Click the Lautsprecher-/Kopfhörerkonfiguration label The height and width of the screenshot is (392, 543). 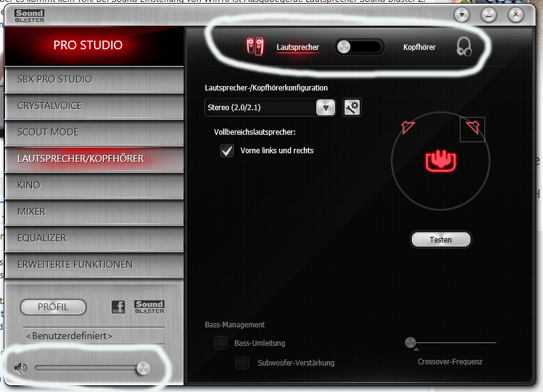[x=266, y=88]
